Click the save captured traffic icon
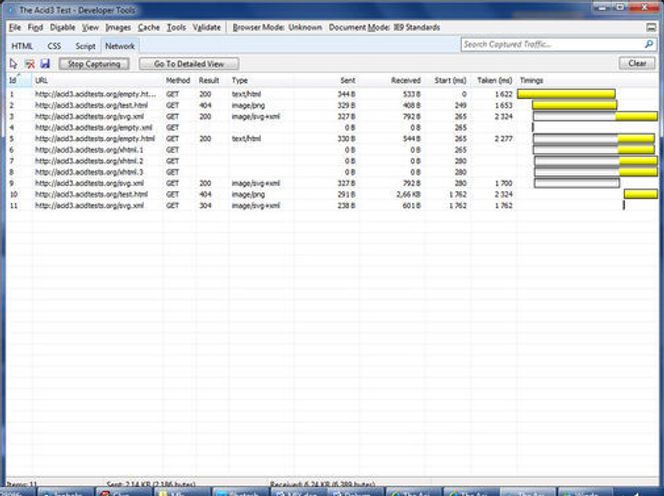 tap(45, 64)
